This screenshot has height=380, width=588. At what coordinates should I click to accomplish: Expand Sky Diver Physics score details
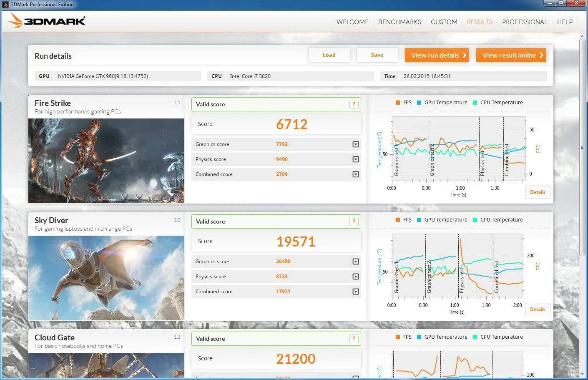tap(356, 277)
